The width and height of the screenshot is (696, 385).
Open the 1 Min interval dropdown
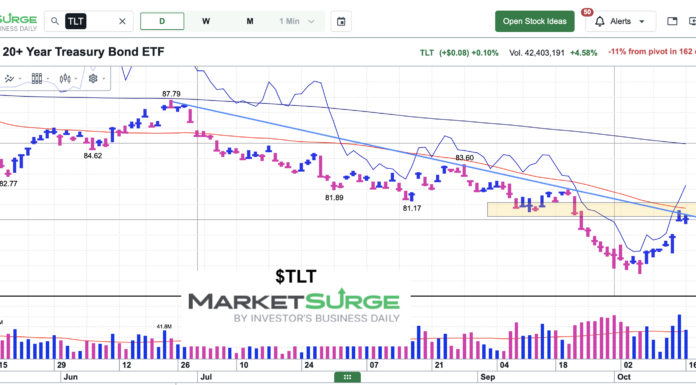[297, 21]
